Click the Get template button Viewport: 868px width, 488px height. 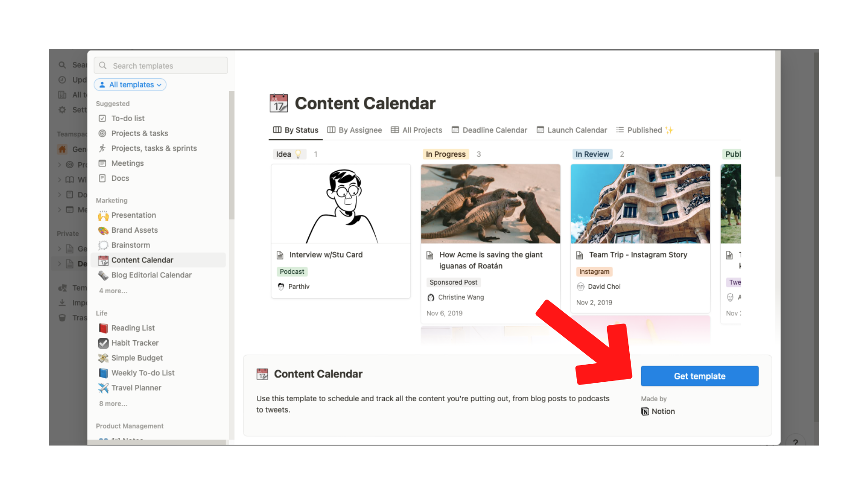699,375
